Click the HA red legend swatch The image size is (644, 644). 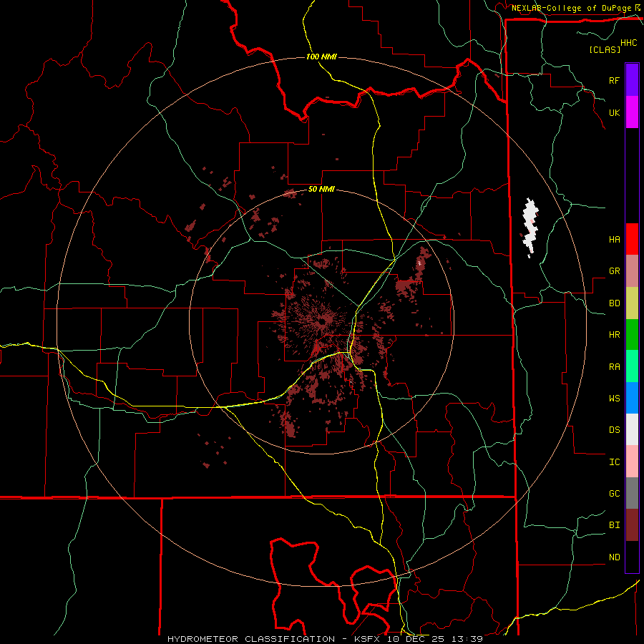pos(632,239)
